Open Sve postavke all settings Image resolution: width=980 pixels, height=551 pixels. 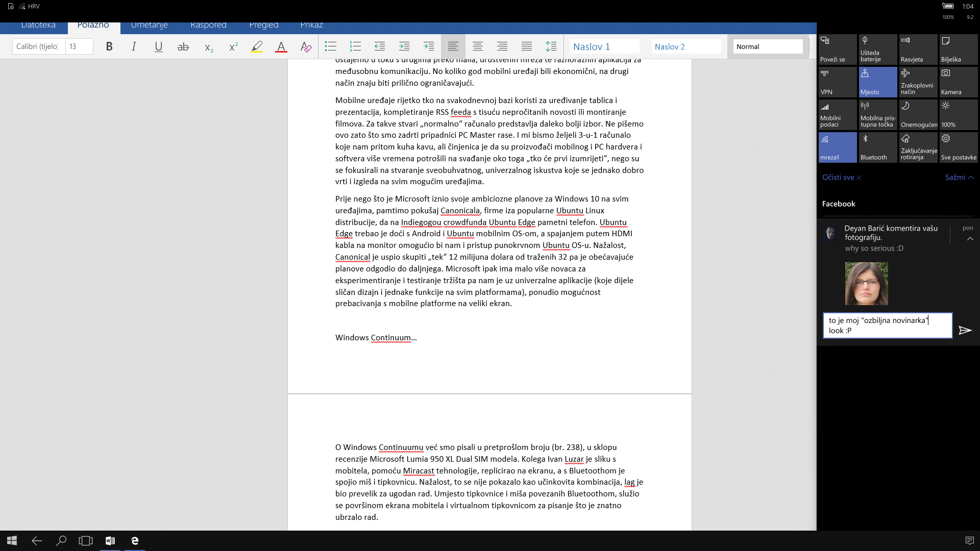(959, 147)
